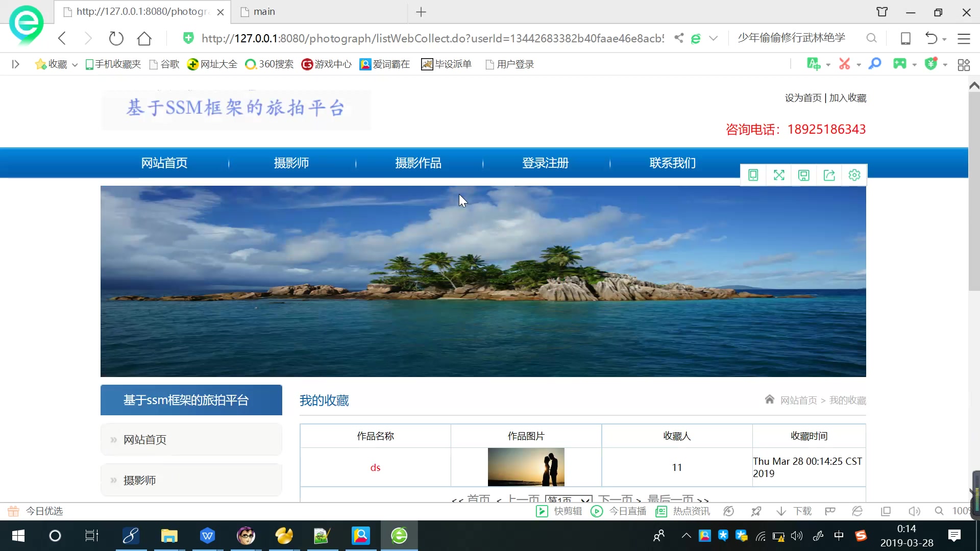
Task: Click the couple photo thumbnail in 我的收藏 table
Action: pyautogui.click(x=526, y=467)
